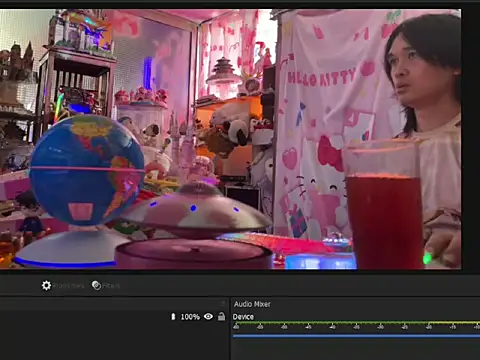This screenshot has height=360, width=480.
Task: Click the blue Device volume slider
Action: point(356,336)
